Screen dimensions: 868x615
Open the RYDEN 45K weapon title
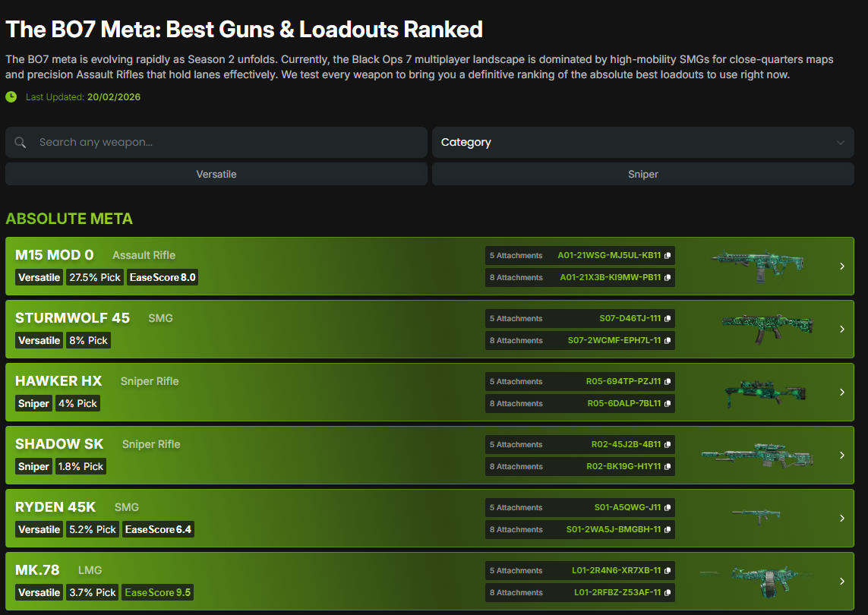click(55, 507)
